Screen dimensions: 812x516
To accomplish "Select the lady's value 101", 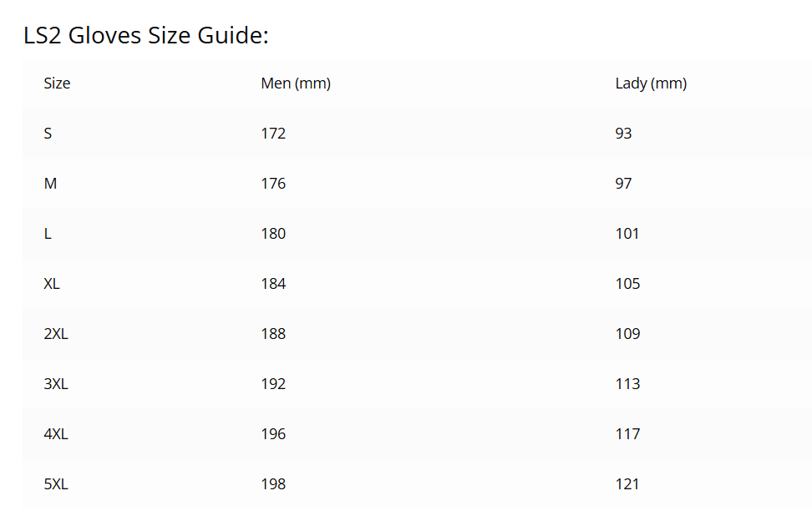I will pyautogui.click(x=627, y=234).
